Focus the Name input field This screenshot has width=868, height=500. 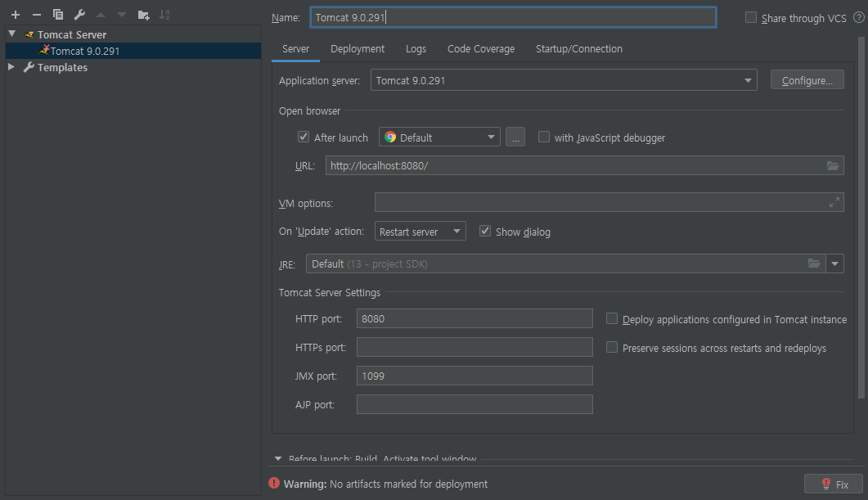(x=513, y=17)
